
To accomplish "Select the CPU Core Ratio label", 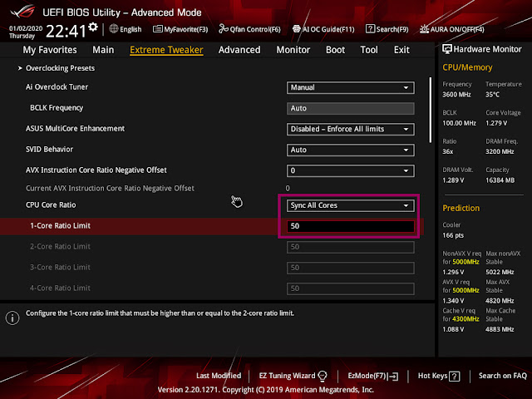I will [x=51, y=205].
